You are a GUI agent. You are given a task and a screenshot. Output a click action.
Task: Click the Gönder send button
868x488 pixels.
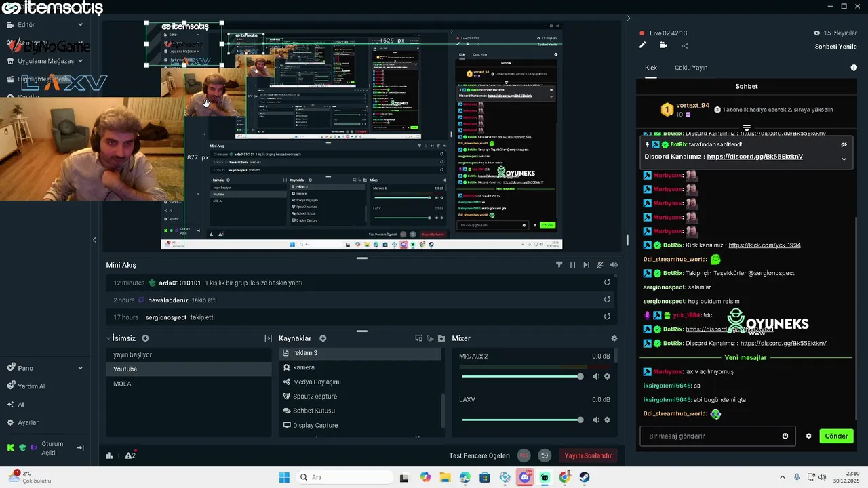pos(836,436)
